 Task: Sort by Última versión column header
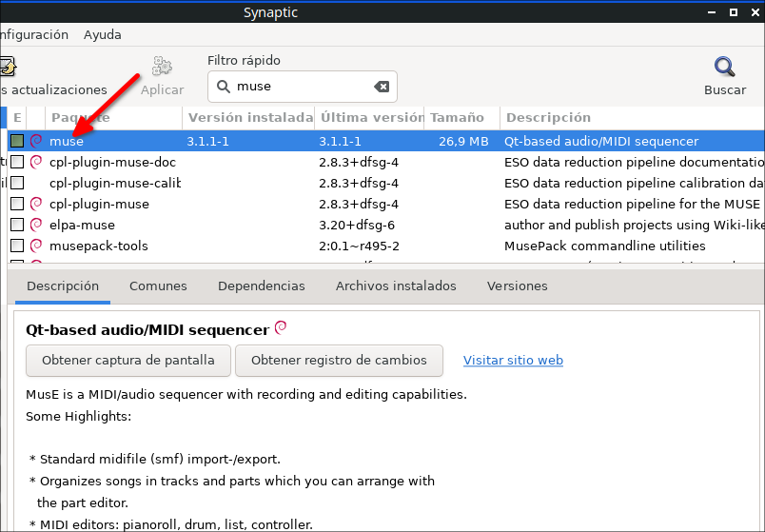(x=369, y=118)
